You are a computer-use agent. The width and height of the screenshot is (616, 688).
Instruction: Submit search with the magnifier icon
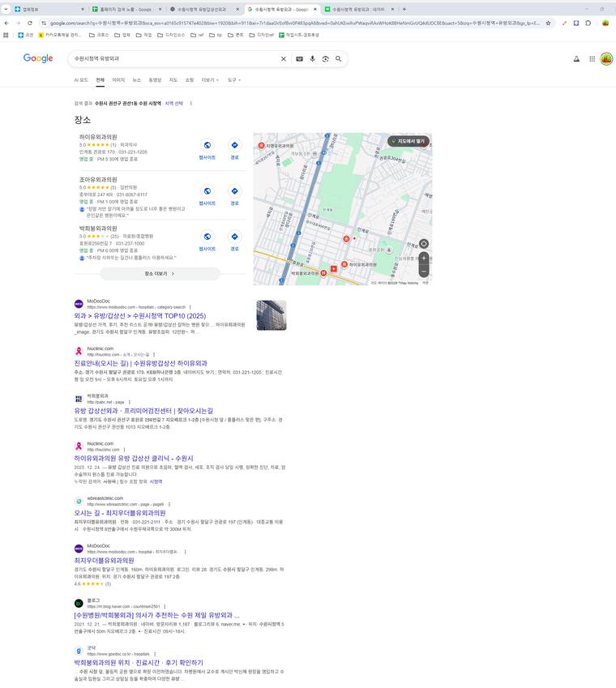(338, 59)
